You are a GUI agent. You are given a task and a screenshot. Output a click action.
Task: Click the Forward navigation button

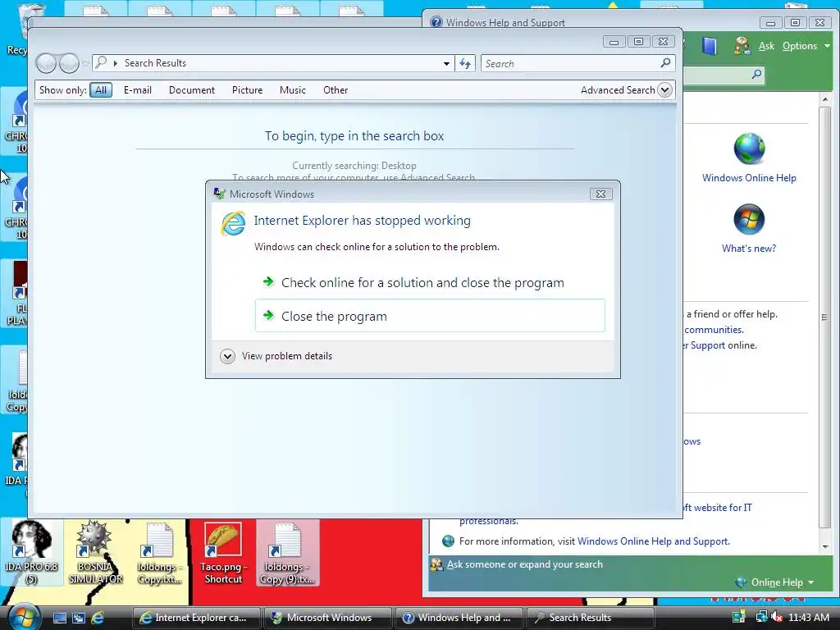[69, 63]
